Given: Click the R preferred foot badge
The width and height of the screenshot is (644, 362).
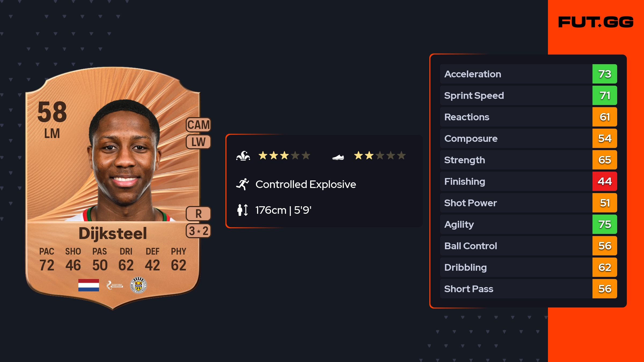Looking at the screenshot, I should coord(198,214).
